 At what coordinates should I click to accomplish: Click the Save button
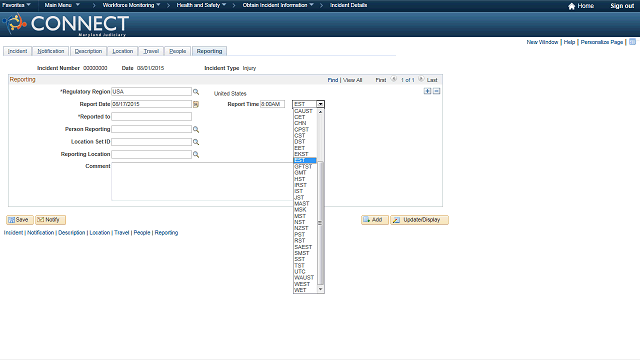[x=20, y=220]
